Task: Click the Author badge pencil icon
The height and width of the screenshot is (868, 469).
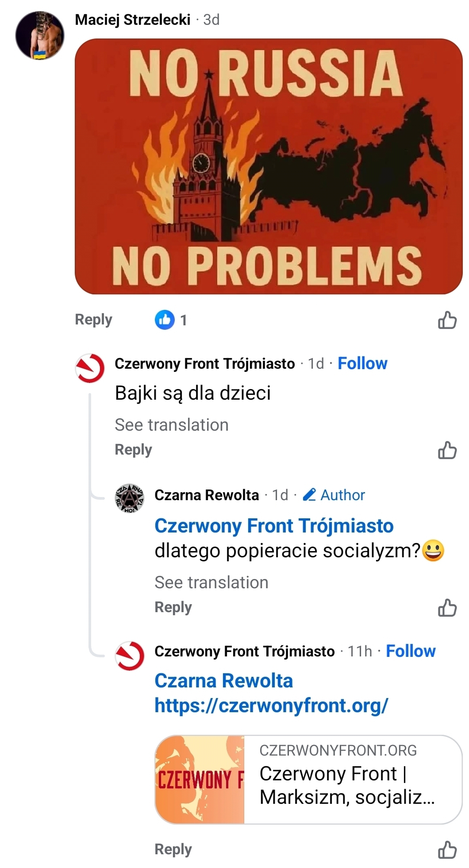Action: [309, 494]
